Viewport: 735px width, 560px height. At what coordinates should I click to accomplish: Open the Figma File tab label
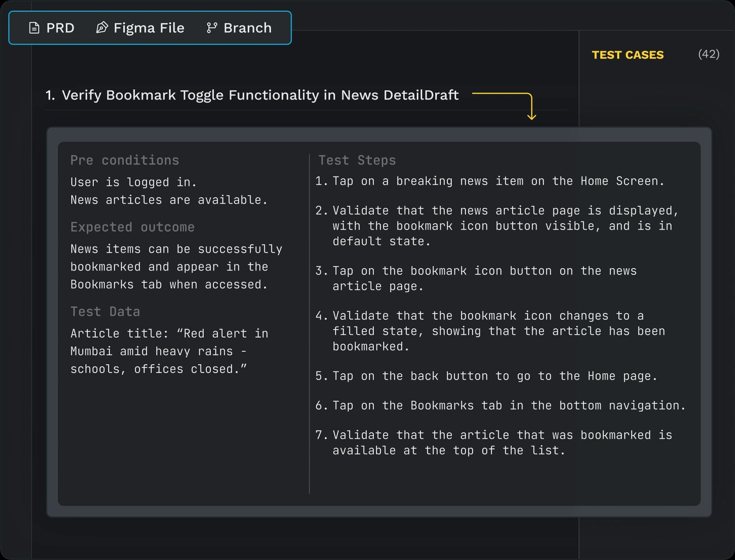click(x=149, y=28)
